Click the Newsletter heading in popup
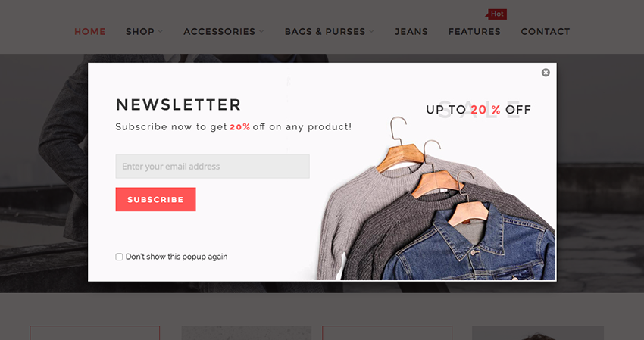 tap(178, 104)
